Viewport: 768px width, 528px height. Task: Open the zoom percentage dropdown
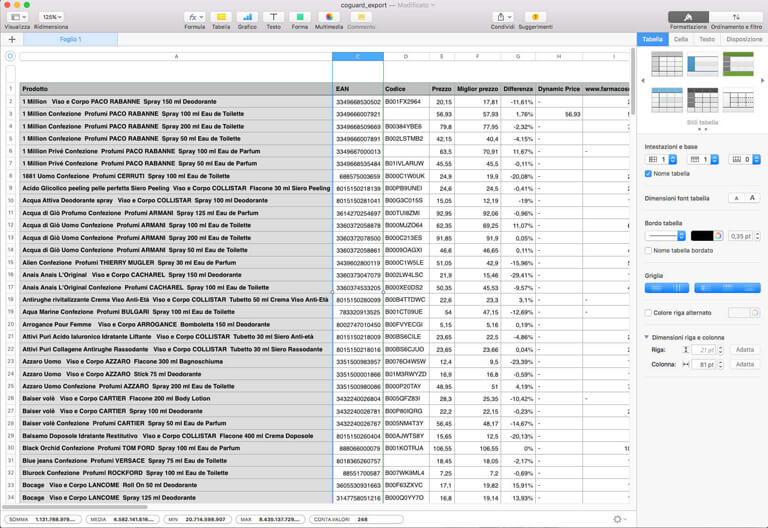point(51,17)
